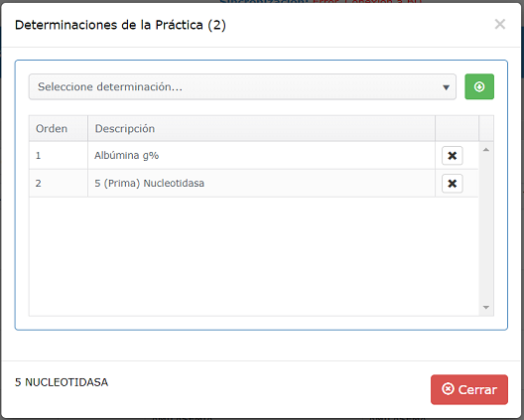Add the selected determination with green button
Viewport: 524px width, 420px height.
point(479,86)
